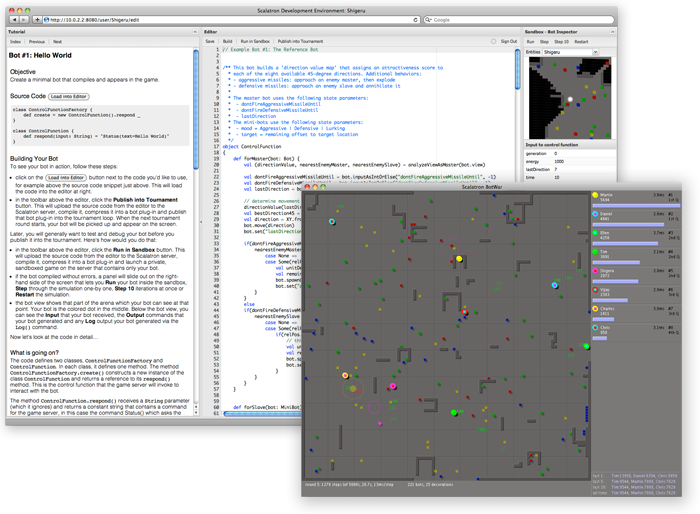Click Martin's yellow bot icon in scoreboard
Viewport: 700px width, 514px height.
pos(595,195)
